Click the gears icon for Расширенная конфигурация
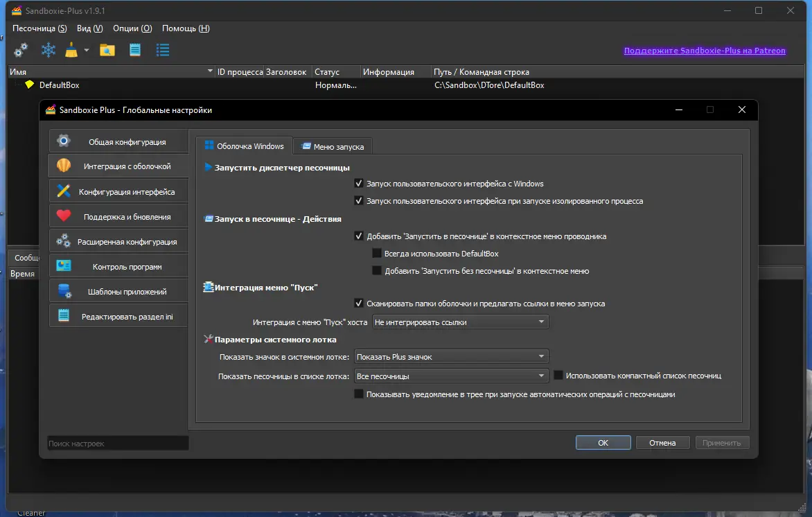 (x=64, y=241)
